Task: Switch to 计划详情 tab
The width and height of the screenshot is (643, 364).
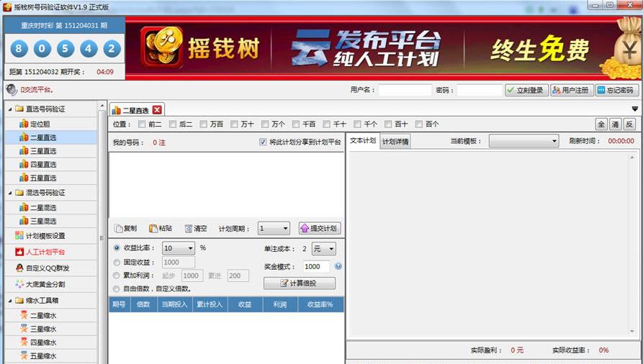Action: pyautogui.click(x=395, y=142)
